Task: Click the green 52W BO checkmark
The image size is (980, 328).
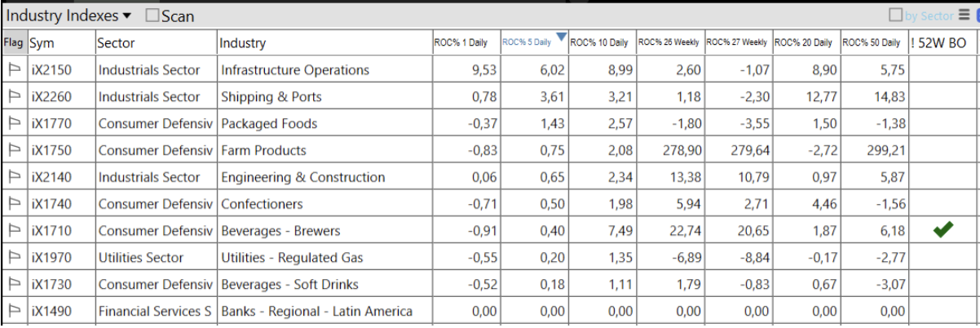Action: point(942,231)
